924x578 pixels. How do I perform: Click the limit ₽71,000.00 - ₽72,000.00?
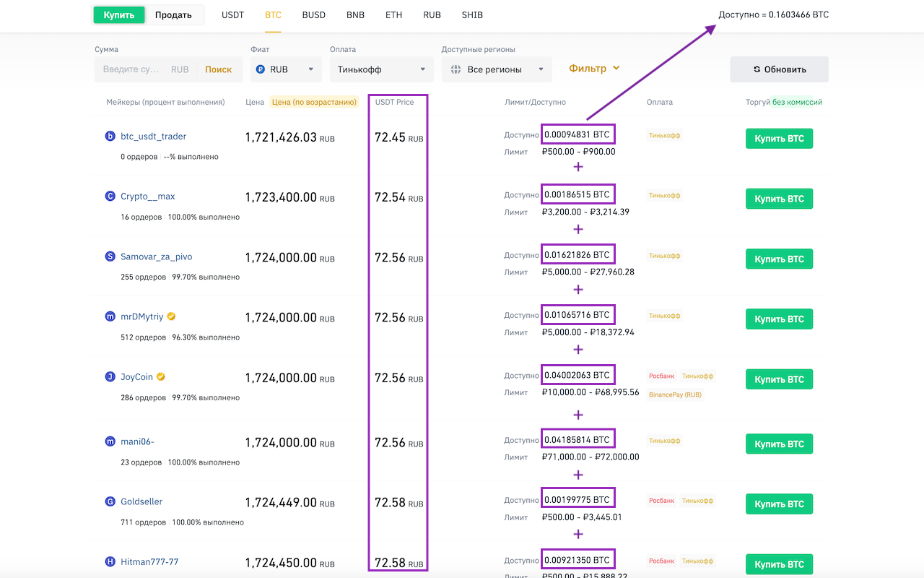tap(590, 457)
